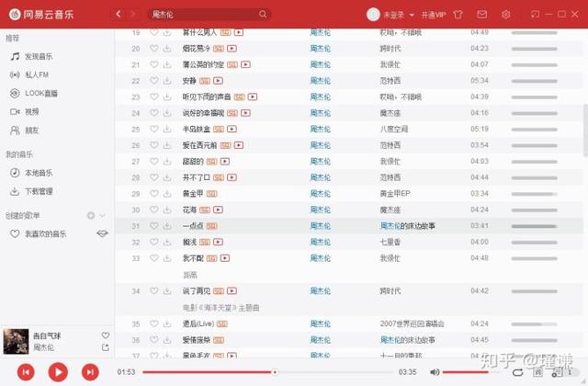This screenshot has height=386, width=588.
Task: Open 本地音乐 in sidebar
Action: pos(31,173)
